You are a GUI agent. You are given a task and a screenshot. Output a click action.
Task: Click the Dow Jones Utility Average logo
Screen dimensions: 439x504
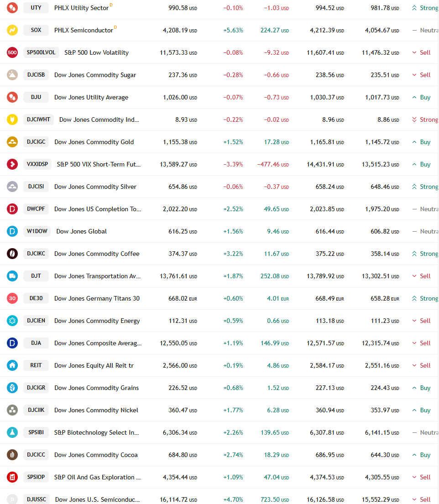click(x=12, y=97)
